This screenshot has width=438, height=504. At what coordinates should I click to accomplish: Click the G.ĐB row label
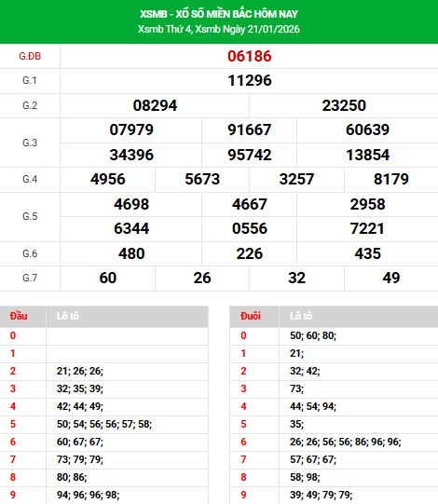[x=30, y=56]
